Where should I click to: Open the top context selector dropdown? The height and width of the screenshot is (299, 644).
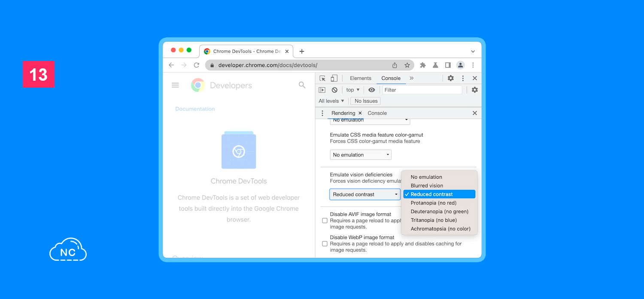pyautogui.click(x=353, y=90)
